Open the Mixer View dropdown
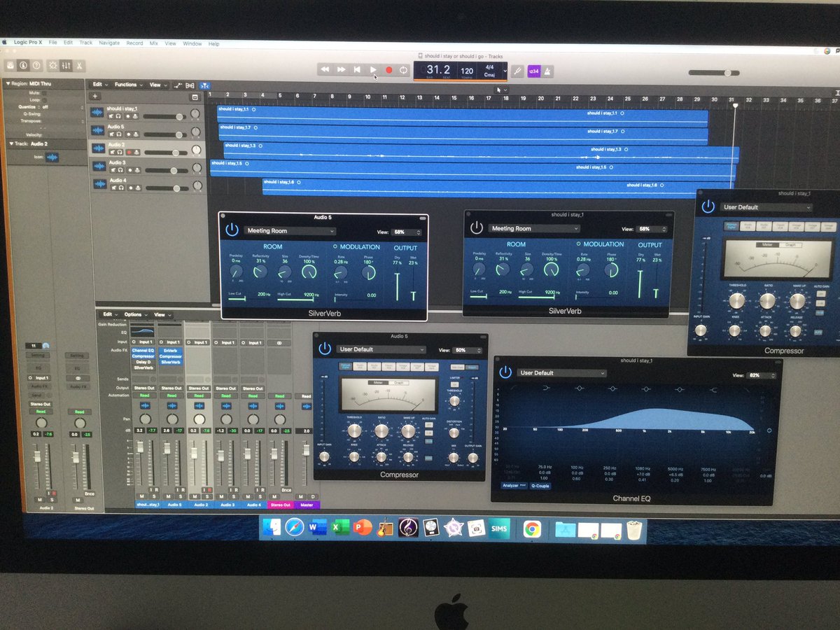 pos(162,314)
